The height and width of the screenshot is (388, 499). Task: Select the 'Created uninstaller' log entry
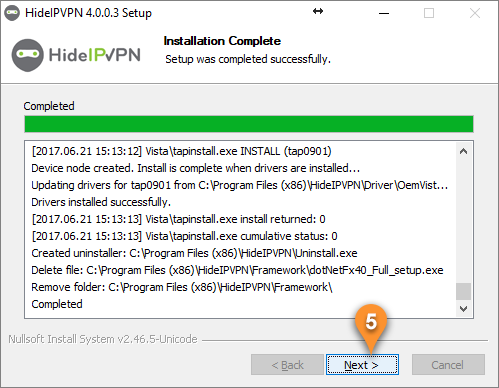pos(194,253)
